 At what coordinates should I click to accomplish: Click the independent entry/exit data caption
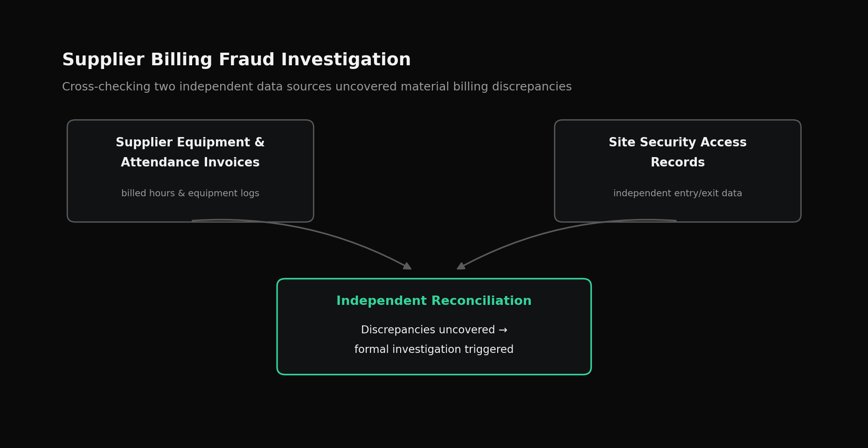point(678,193)
